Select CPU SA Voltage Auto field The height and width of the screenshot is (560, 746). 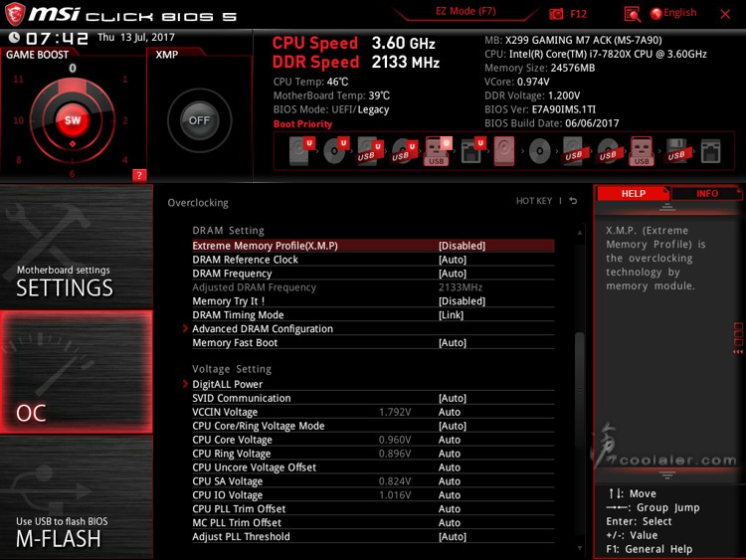pos(450,480)
